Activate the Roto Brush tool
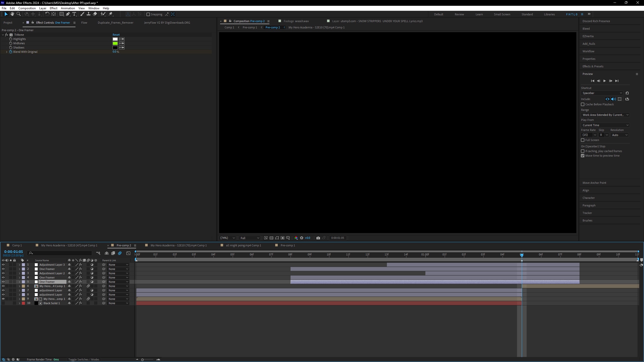This screenshot has width=644, height=362. pos(103,14)
